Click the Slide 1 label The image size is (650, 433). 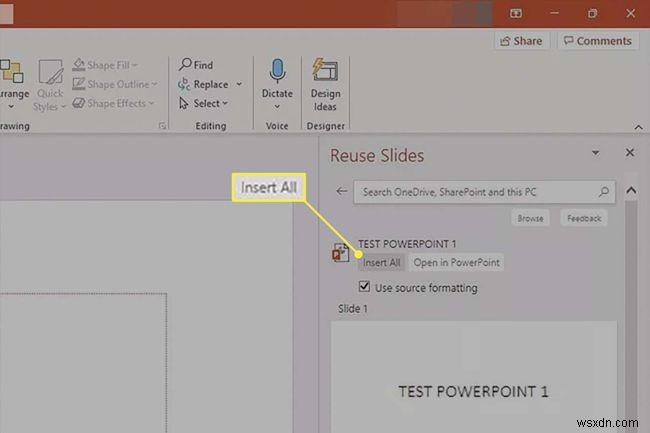click(x=352, y=309)
